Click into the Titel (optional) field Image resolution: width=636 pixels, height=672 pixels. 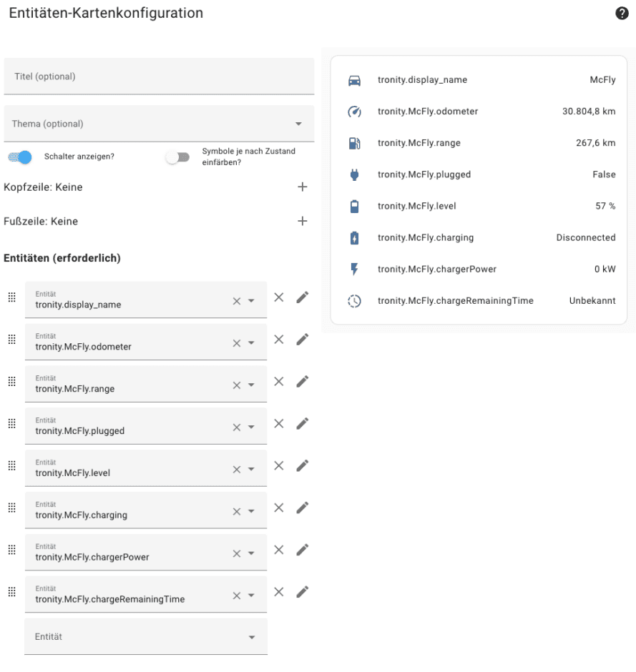pos(159,76)
